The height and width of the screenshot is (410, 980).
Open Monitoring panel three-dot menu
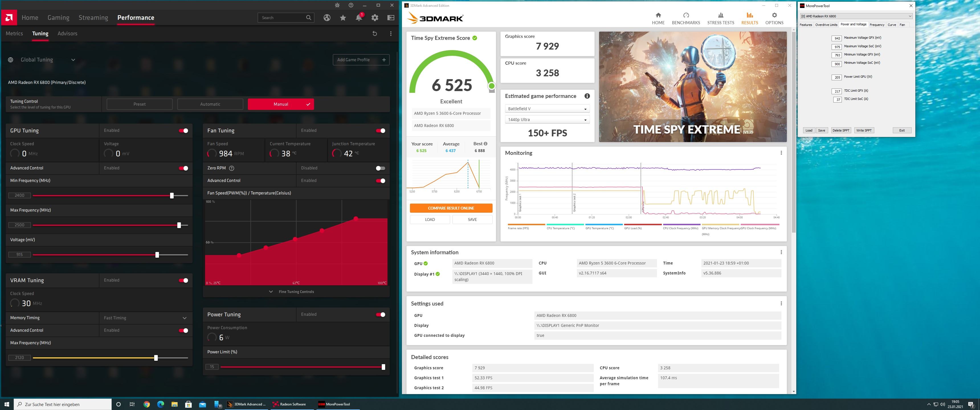coord(781,153)
